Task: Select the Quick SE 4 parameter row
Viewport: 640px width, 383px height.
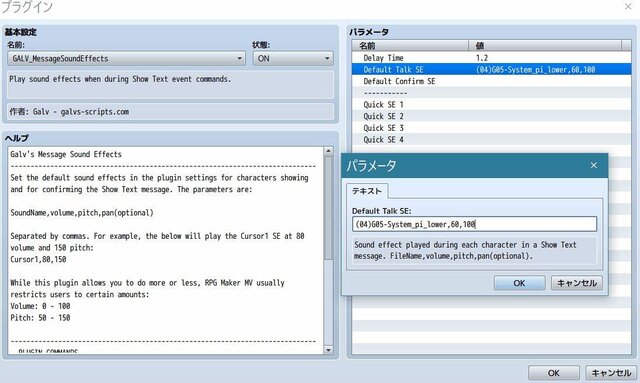Action: coord(491,139)
